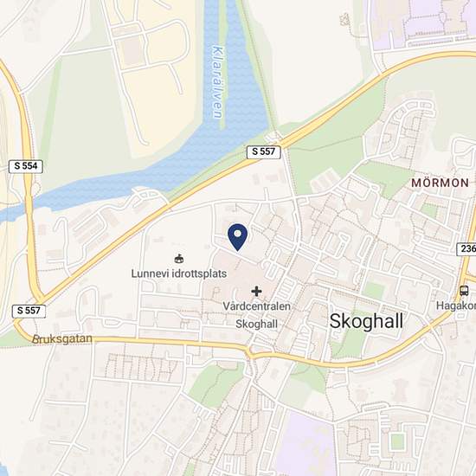Click the dark blue location pin marker
The width and height of the screenshot is (476, 476).
[238, 237]
